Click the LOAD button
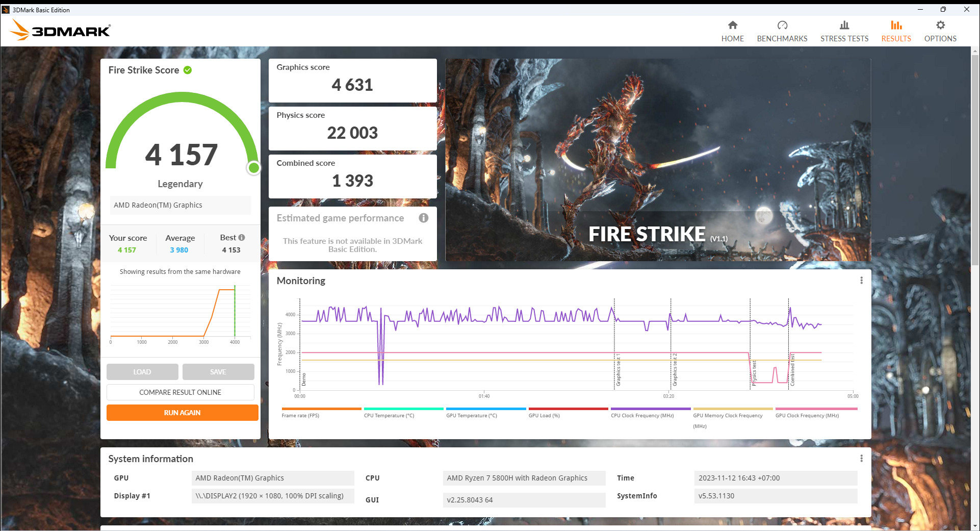 (x=142, y=372)
